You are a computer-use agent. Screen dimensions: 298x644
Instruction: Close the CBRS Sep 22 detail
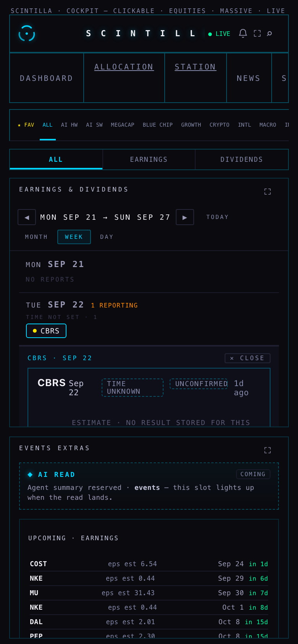click(248, 358)
